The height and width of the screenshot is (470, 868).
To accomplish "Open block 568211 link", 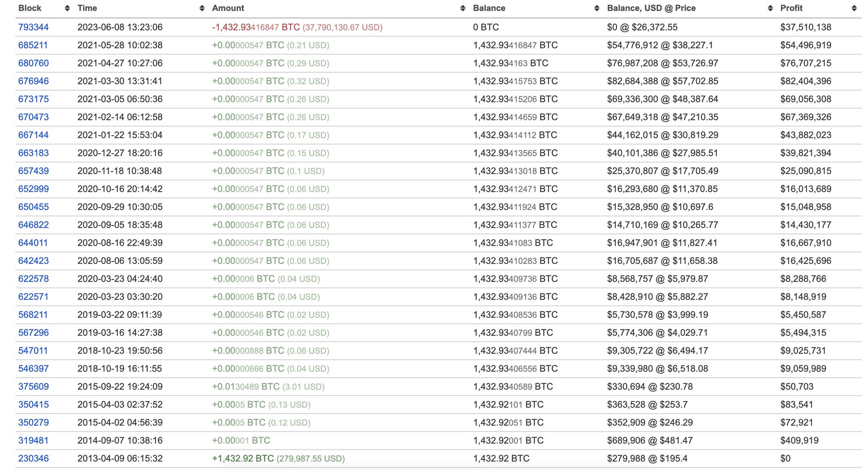I will (x=33, y=315).
